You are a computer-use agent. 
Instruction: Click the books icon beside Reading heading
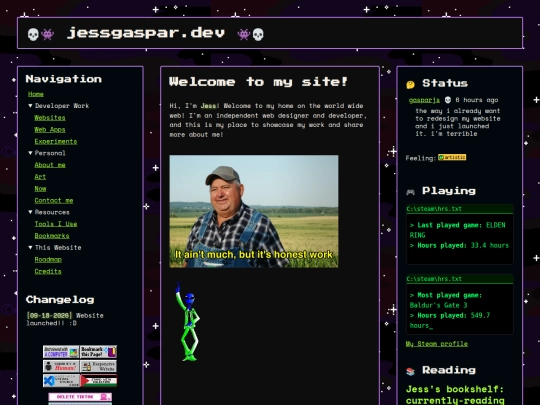tap(411, 371)
